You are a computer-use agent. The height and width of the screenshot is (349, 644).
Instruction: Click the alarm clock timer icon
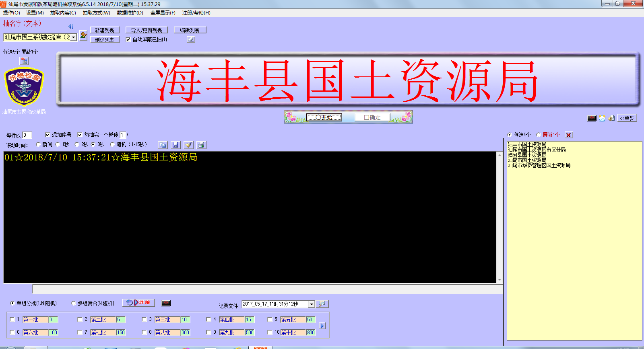(x=602, y=118)
